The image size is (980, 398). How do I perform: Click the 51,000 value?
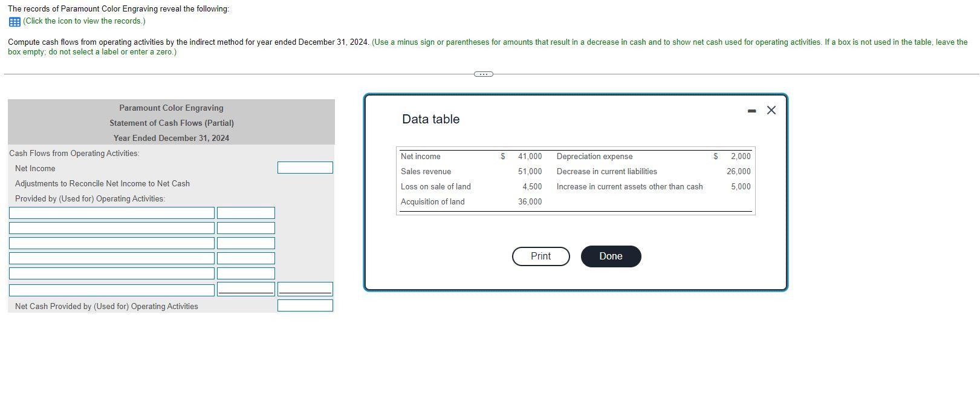point(530,172)
